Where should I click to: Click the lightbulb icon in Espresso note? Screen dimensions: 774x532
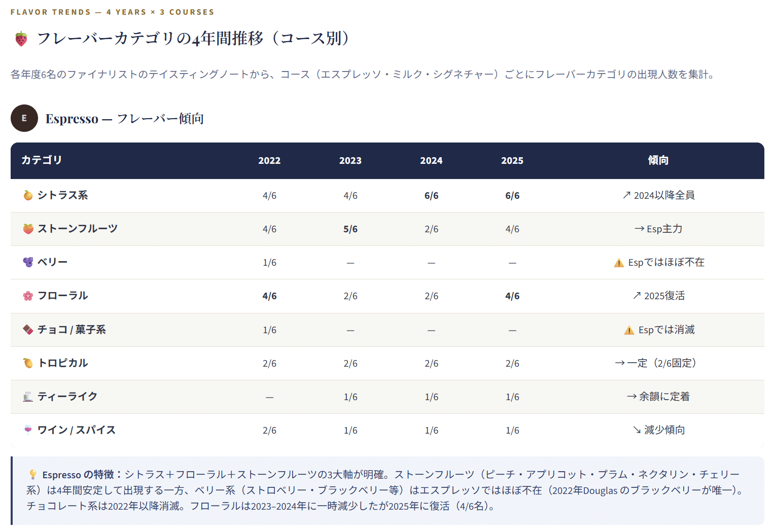click(x=33, y=475)
